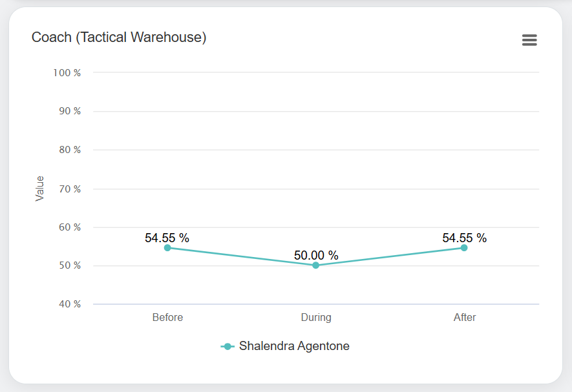
Task: Select the After x-axis category label
Action: tap(464, 317)
